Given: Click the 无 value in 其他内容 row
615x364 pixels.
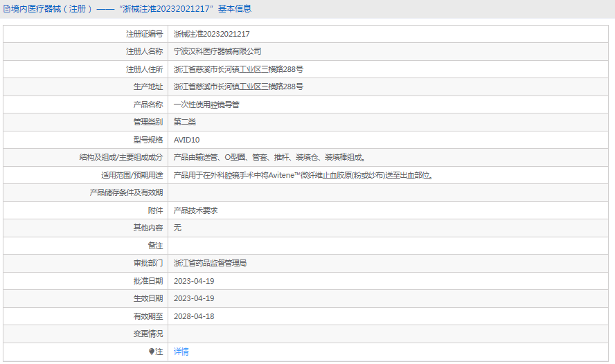Looking at the screenshot, I should point(178,228).
